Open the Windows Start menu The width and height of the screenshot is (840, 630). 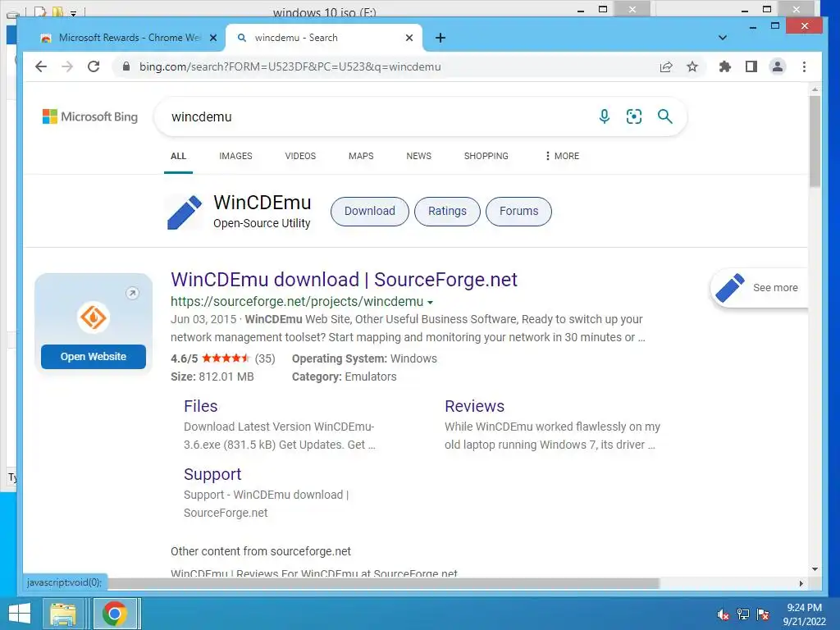pos(20,614)
